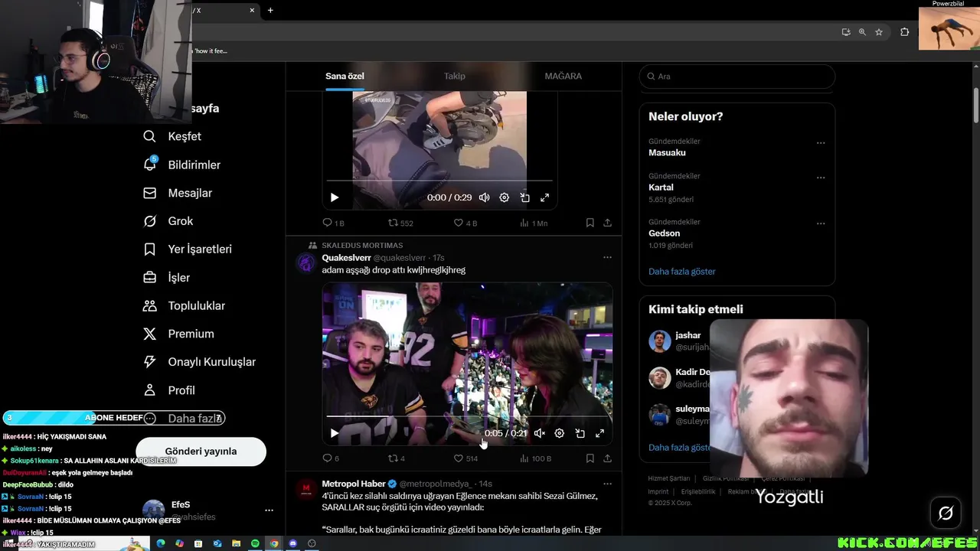Viewport: 980px width, 551px height.
Task: Unmute the Quakeslverr video
Action: pos(540,433)
